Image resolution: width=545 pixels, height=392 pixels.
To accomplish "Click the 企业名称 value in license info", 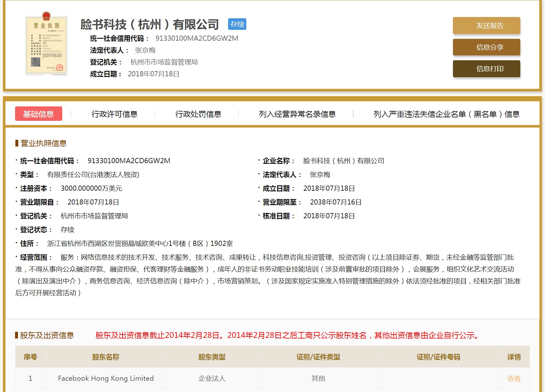I will (344, 161).
